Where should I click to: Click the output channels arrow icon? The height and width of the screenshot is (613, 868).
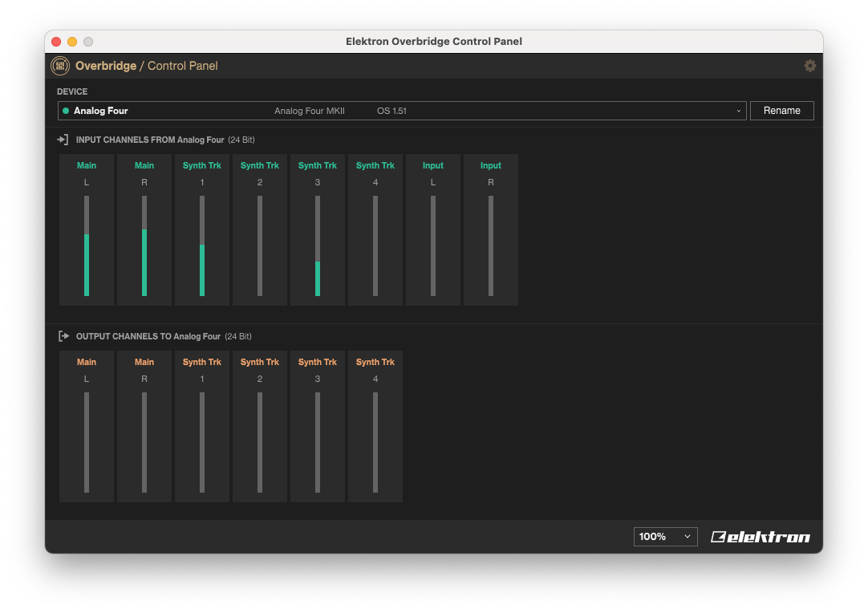click(63, 336)
